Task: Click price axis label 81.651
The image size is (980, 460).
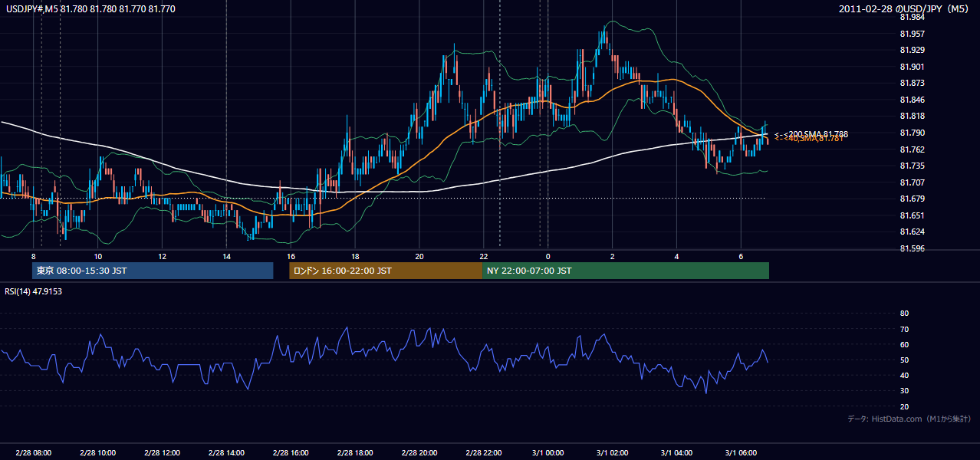Action: click(x=912, y=215)
